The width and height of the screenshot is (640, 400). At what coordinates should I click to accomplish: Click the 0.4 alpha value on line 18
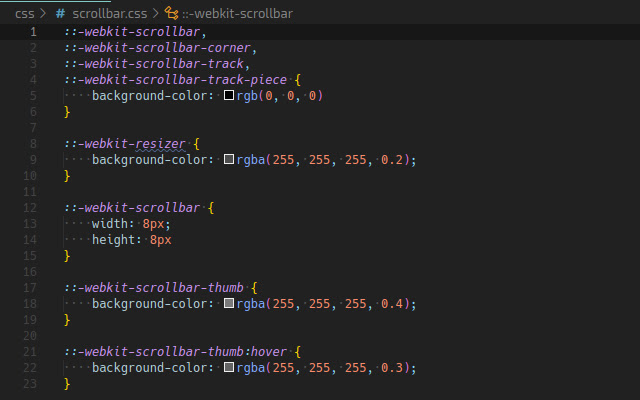[x=391, y=304]
